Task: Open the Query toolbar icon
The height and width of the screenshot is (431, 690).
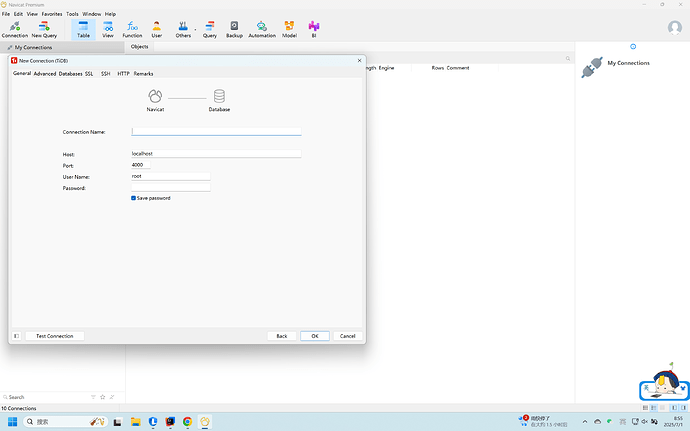Action: tap(209, 29)
